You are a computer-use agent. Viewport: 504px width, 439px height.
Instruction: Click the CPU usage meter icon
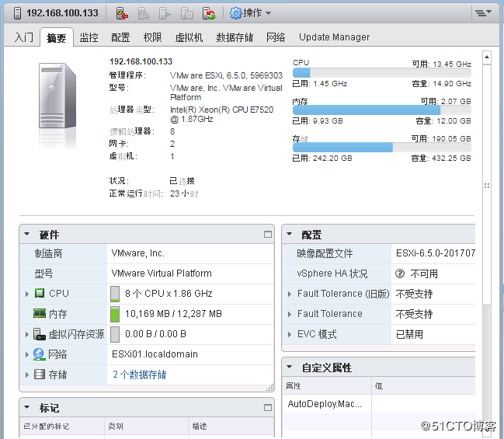(115, 294)
